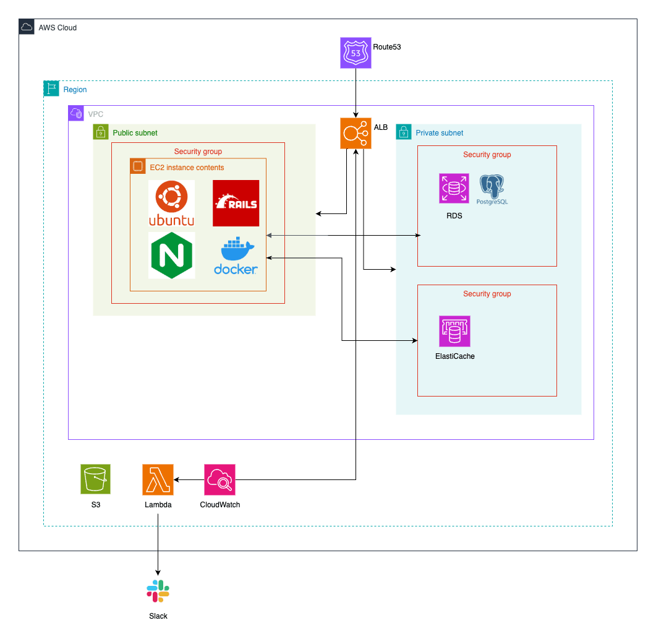Image resolution: width=656 pixels, height=644 pixels.
Task: Select the 'RDS' text label
Action: click(454, 216)
